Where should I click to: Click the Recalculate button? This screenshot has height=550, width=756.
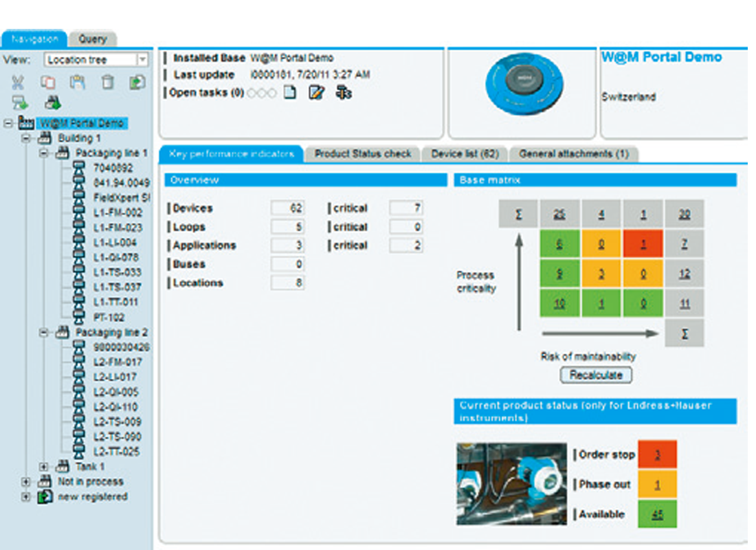[596, 375]
